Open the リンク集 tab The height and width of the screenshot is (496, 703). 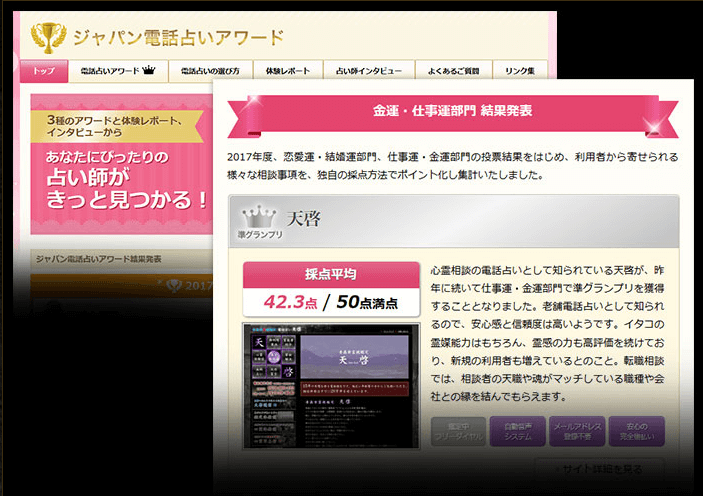[x=520, y=71]
